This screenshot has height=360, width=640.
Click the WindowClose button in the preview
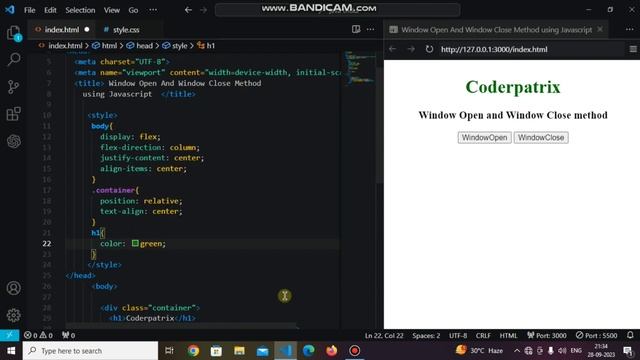click(x=541, y=138)
